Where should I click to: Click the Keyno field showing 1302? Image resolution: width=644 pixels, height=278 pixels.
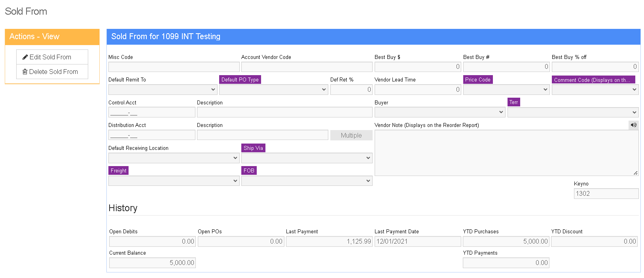(606, 193)
